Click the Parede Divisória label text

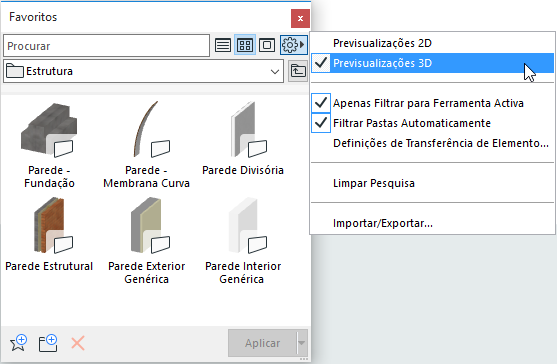(x=243, y=170)
